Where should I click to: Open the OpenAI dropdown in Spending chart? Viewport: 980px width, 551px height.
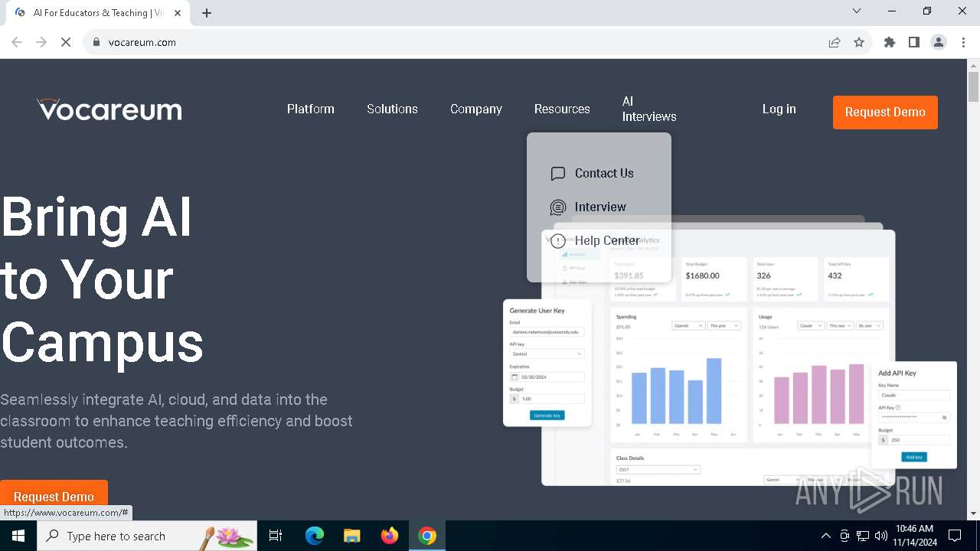(688, 325)
